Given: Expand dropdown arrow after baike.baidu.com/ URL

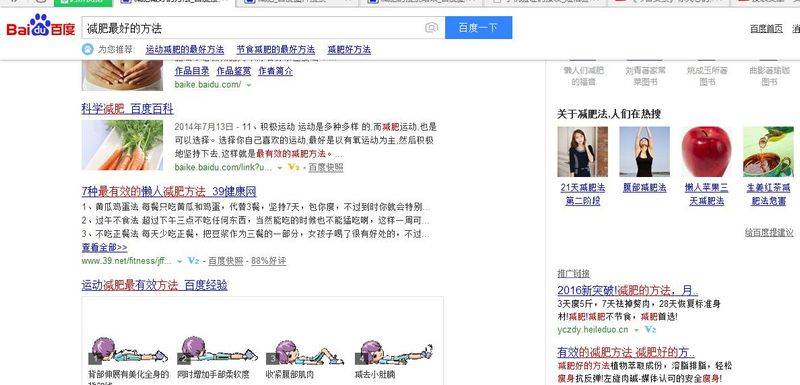Looking at the screenshot, I should click(x=248, y=85).
